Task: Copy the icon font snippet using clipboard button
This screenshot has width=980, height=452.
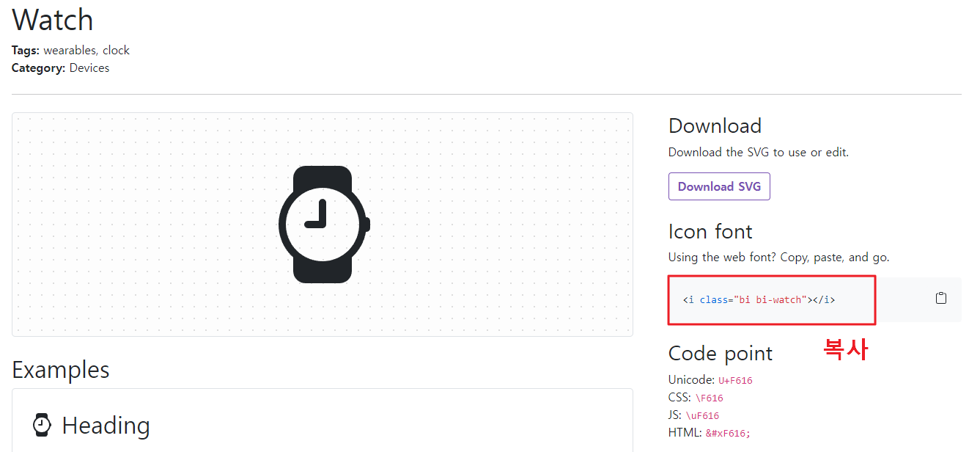Action: 941,298
